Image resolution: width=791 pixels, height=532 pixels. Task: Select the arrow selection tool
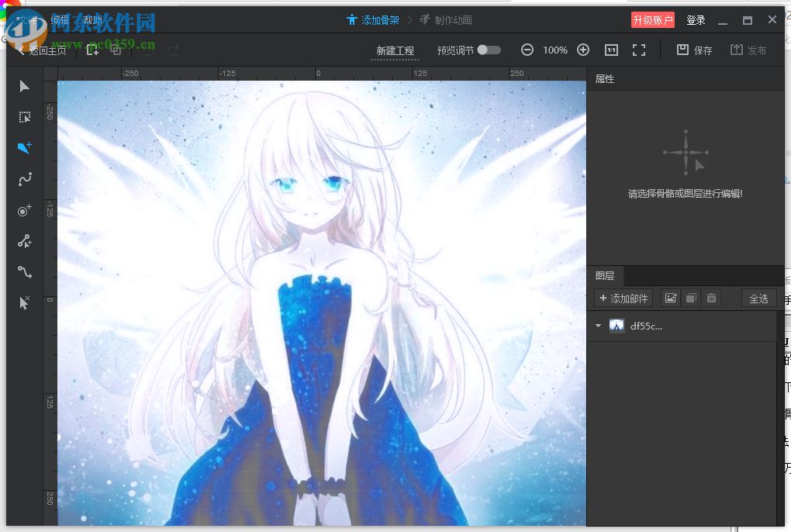click(x=24, y=86)
